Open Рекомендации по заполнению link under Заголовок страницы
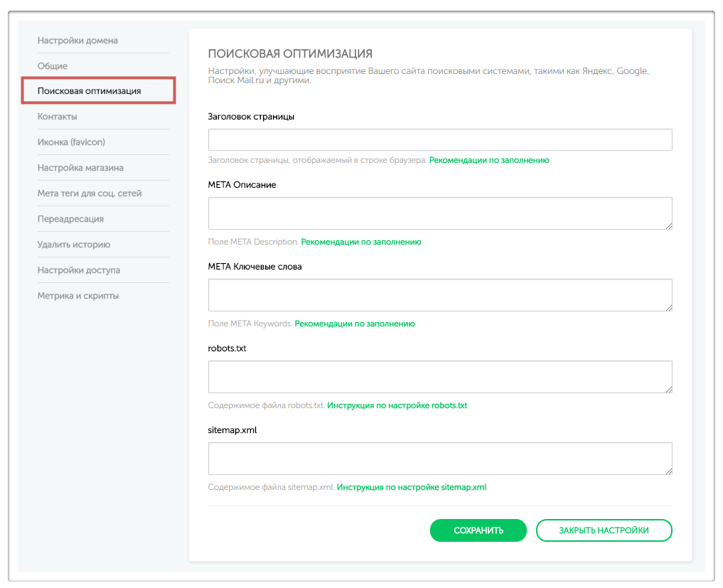Image resolution: width=723 pixels, height=588 pixels. (x=489, y=161)
